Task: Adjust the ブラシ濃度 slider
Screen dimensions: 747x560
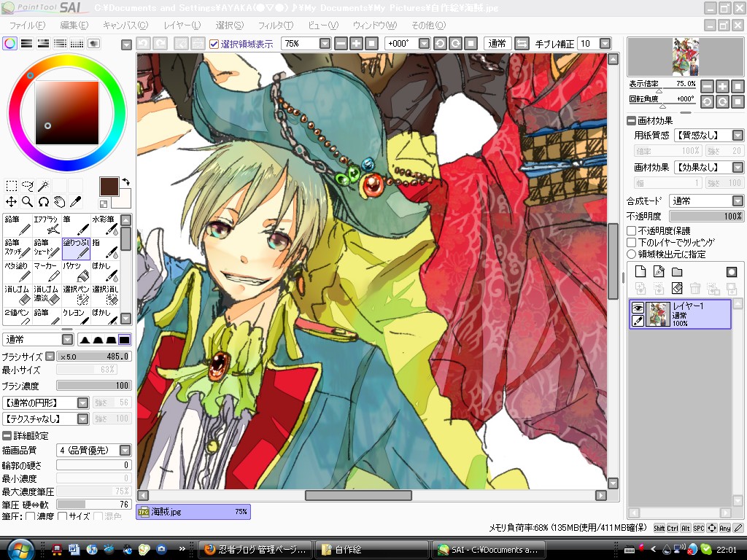Action: point(94,385)
